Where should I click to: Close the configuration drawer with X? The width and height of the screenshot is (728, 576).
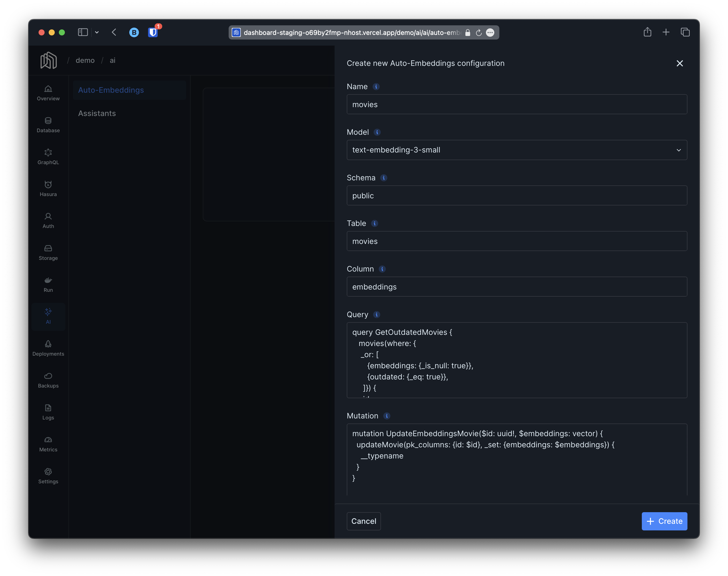[x=679, y=63]
